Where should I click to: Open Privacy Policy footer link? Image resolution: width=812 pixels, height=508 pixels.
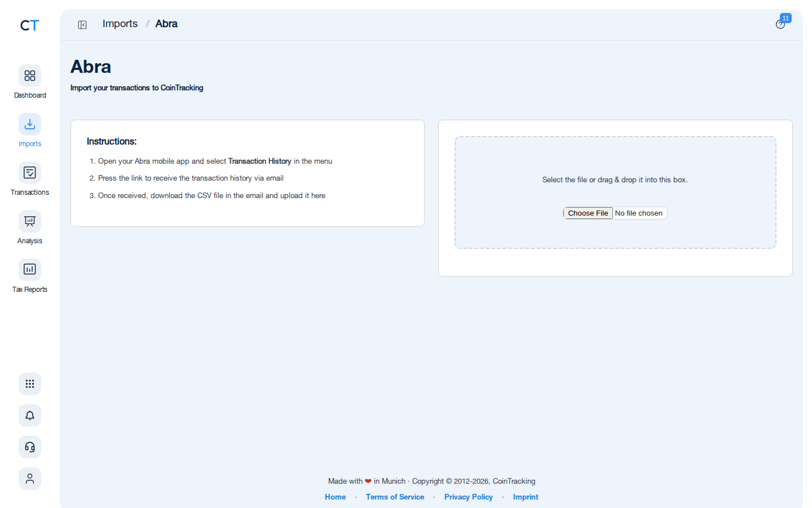coord(469,497)
